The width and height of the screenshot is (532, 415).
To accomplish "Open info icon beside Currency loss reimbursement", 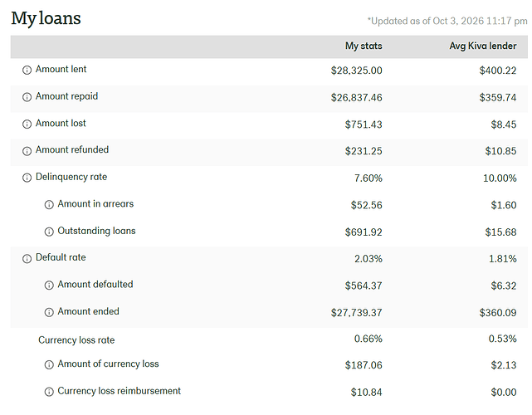I will (x=49, y=392).
